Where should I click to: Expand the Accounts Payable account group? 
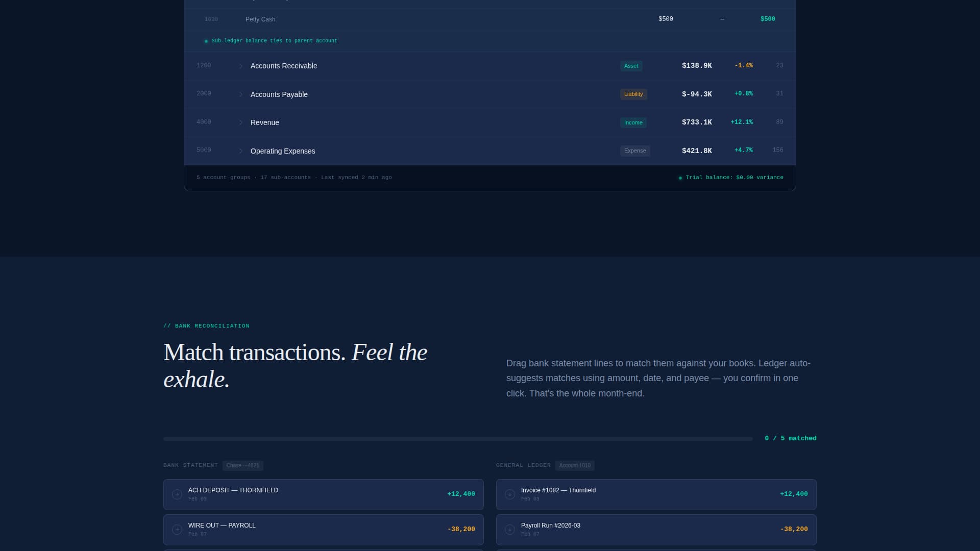pyautogui.click(x=241, y=94)
